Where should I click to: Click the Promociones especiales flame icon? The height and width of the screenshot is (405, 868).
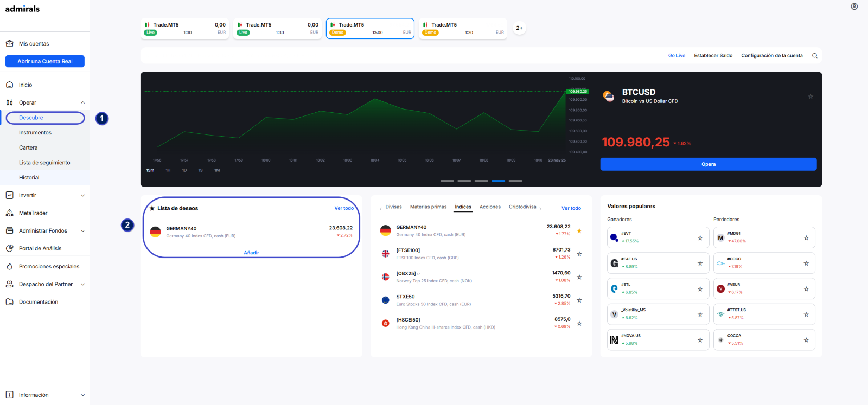(9, 267)
